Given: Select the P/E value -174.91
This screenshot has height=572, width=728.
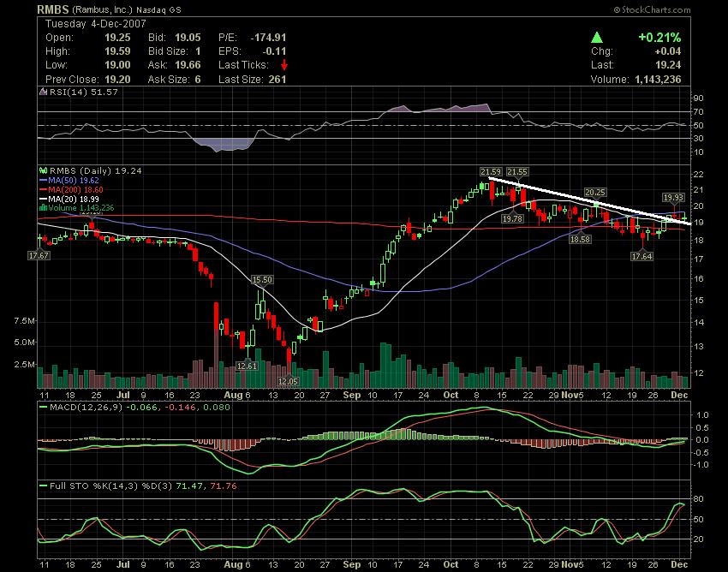Looking at the screenshot, I should click(x=268, y=38).
